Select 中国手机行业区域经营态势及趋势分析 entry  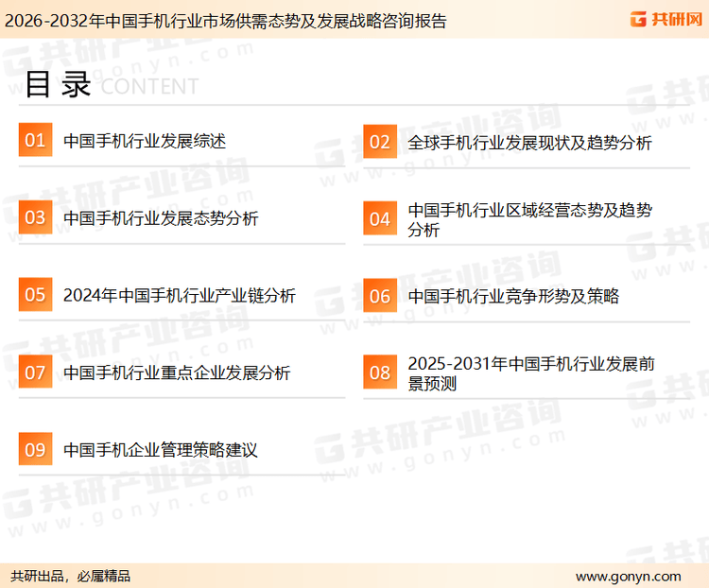[x=529, y=219]
